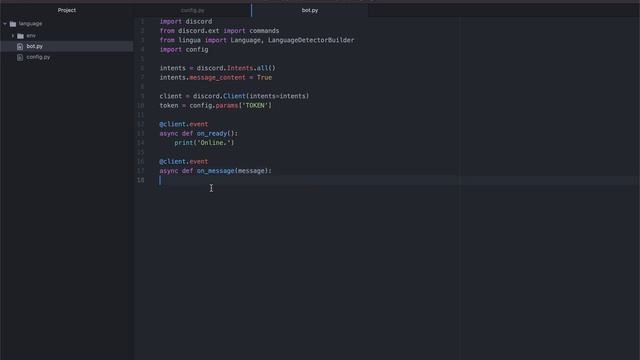The width and height of the screenshot is (640, 360).
Task: Collapse the language folder chevron
Action: pos(5,24)
